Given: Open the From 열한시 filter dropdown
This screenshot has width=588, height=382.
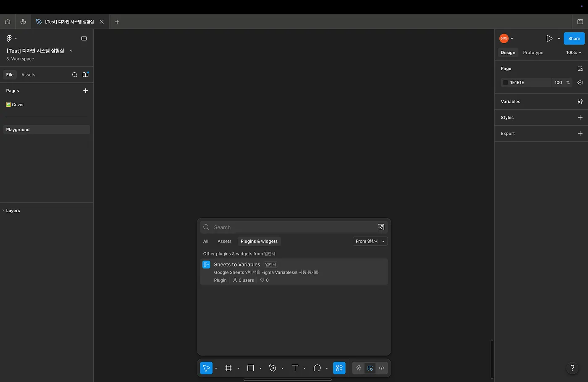Looking at the screenshot, I should (x=370, y=241).
